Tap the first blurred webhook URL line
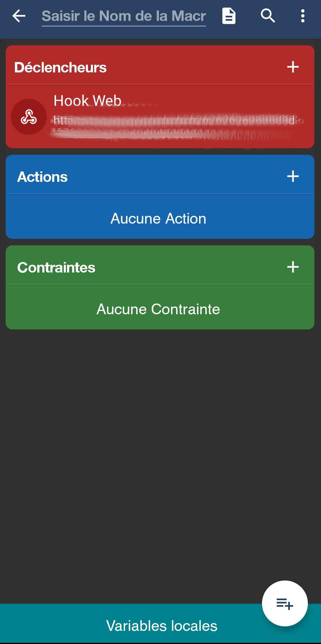Viewport: 321px width, 644px height. pyautogui.click(x=174, y=120)
